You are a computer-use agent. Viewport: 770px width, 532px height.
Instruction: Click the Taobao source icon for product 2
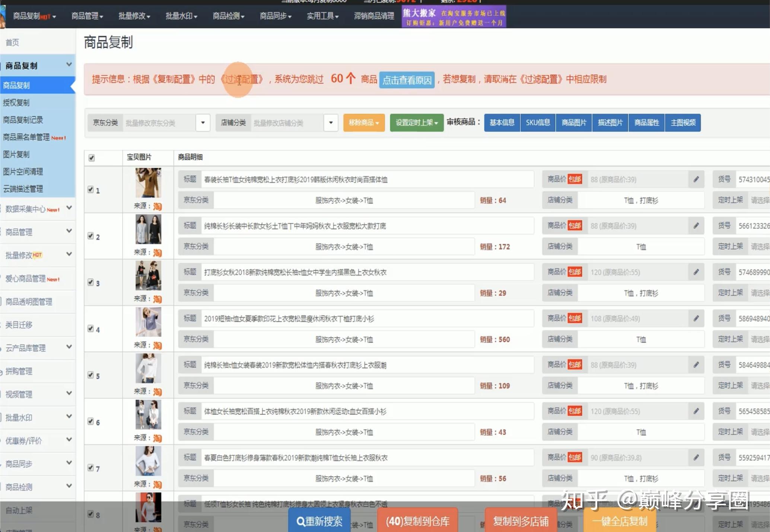click(157, 253)
